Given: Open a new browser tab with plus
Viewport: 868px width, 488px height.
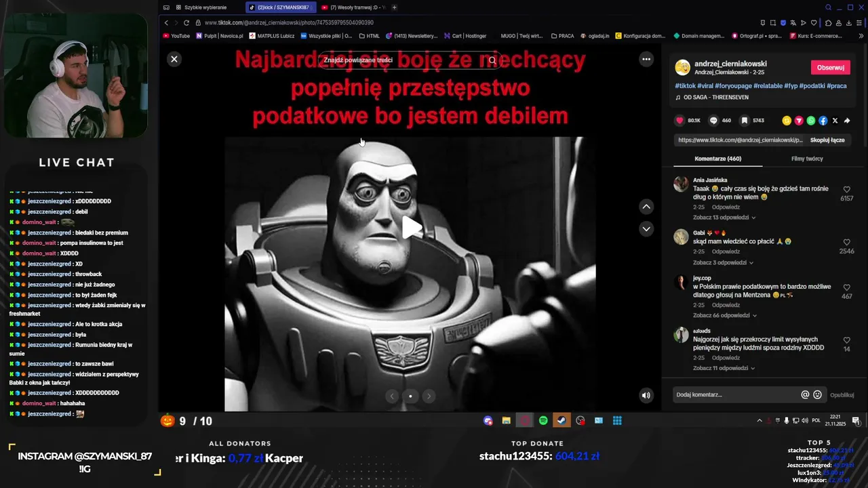Looking at the screenshot, I should [x=394, y=7].
